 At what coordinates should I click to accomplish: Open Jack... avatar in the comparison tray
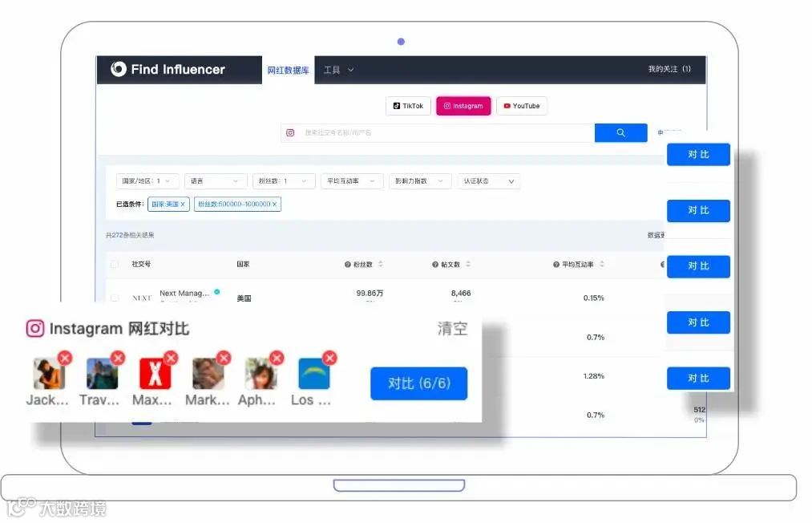pos(49,373)
